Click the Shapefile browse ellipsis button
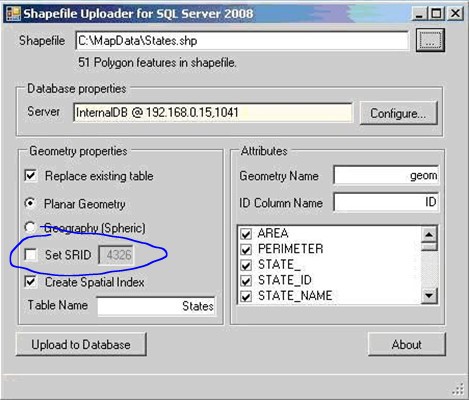The height and width of the screenshot is (400, 469). tap(430, 40)
